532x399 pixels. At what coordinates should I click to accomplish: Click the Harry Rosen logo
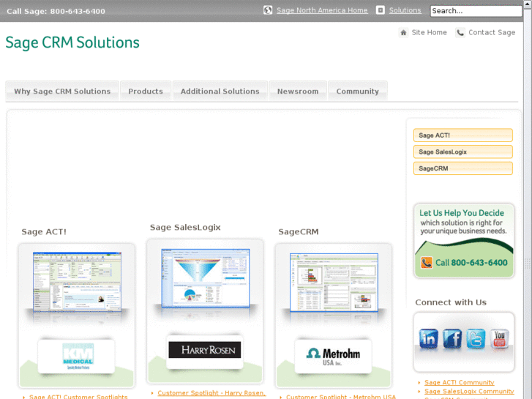[x=205, y=350]
